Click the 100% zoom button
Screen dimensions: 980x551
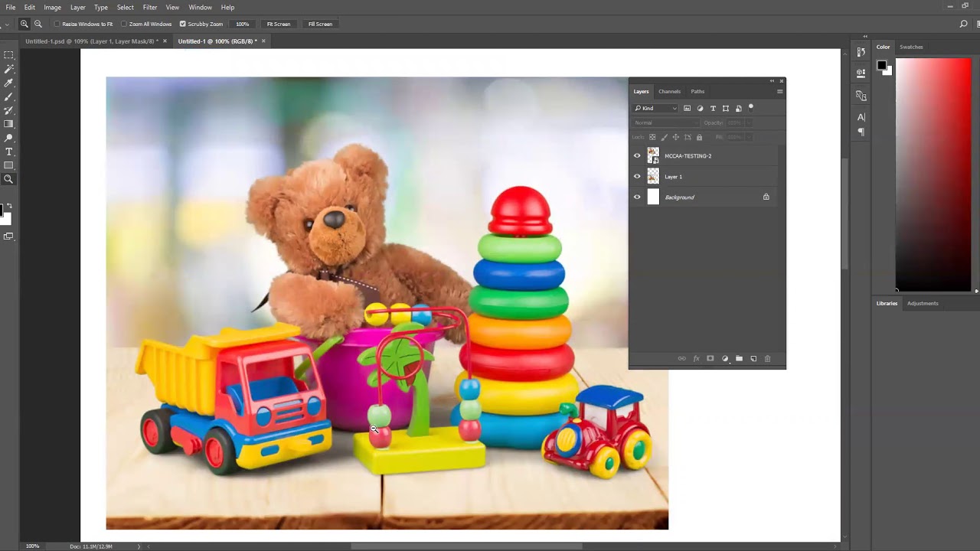pyautogui.click(x=243, y=24)
